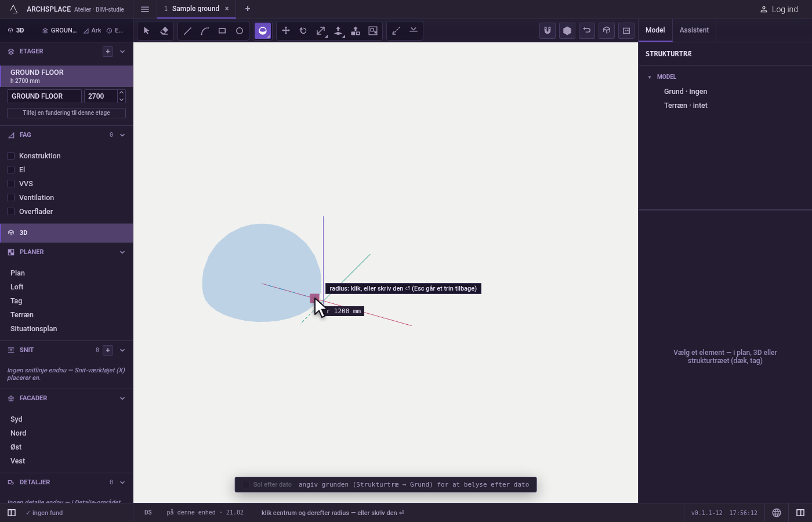Collapse the ETAGER section chevron
Image resolution: width=812 pixels, height=522 pixels.
click(122, 52)
